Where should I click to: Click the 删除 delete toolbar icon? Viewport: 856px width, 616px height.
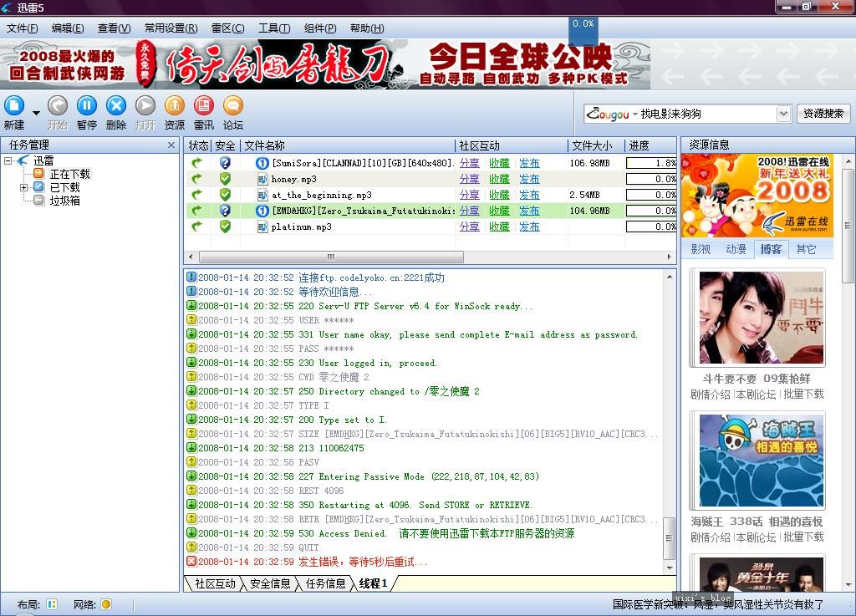(115, 106)
